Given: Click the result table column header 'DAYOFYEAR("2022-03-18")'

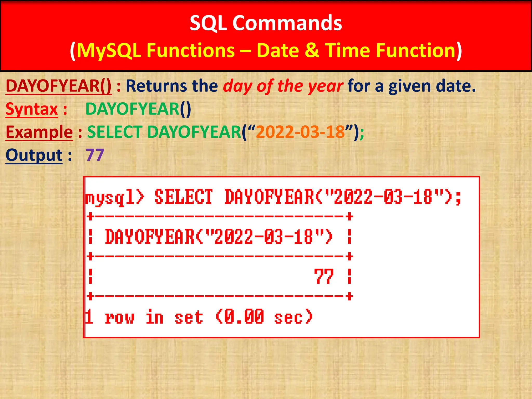Looking at the screenshot, I should coord(219,237).
